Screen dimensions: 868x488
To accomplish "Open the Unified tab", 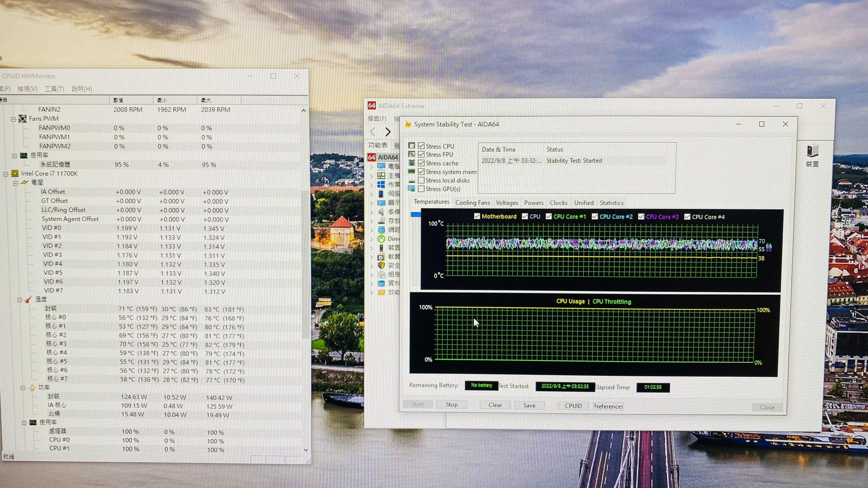I will 584,202.
